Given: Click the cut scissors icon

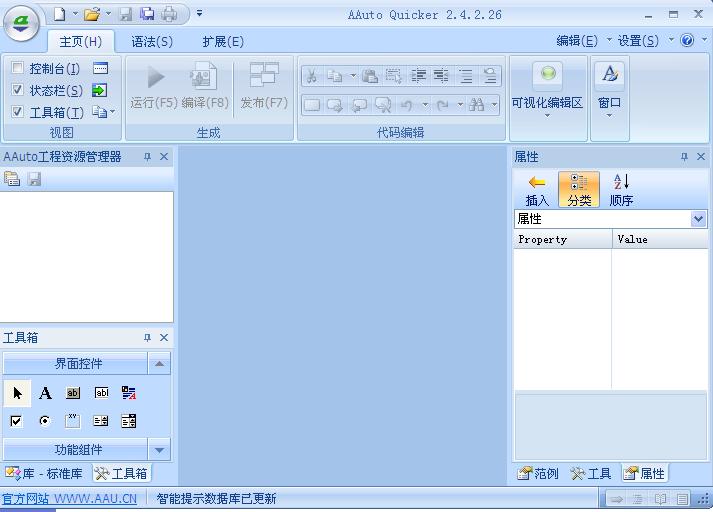Looking at the screenshot, I should click(x=311, y=76).
